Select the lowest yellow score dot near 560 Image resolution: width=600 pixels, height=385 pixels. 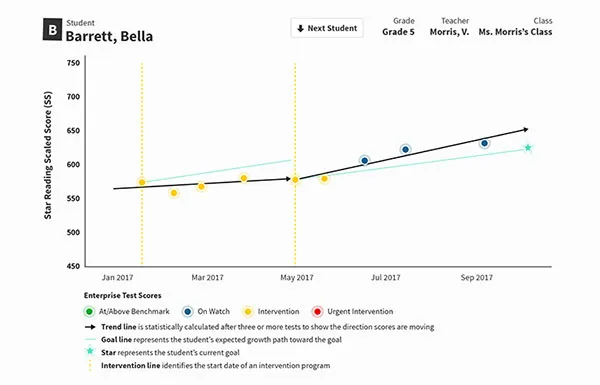click(174, 193)
